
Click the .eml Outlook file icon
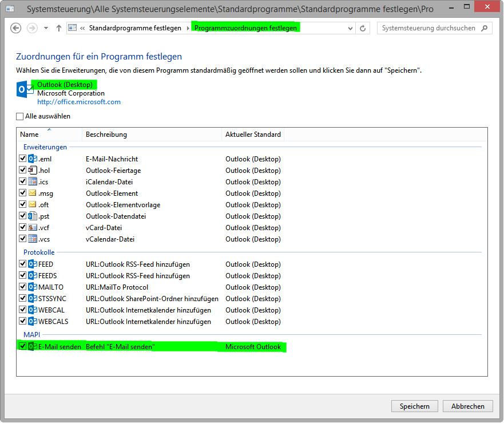pyautogui.click(x=33, y=159)
